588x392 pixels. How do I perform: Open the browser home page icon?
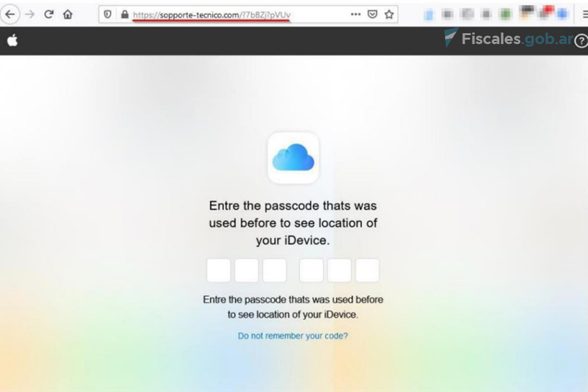pyautogui.click(x=68, y=15)
